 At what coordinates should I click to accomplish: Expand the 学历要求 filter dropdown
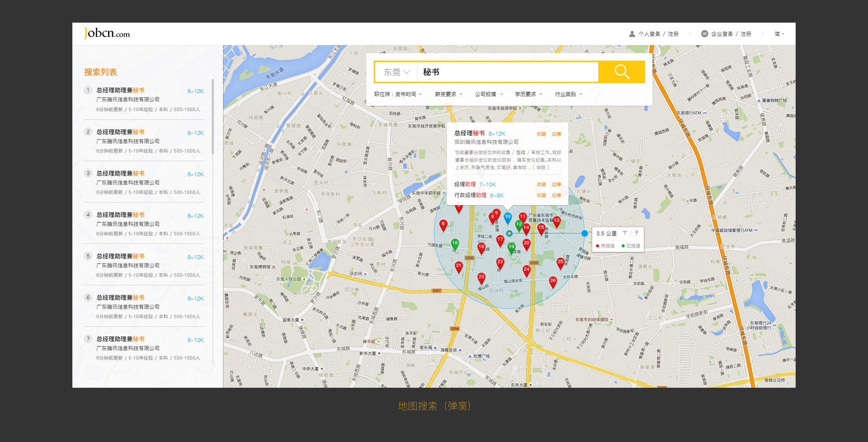[528, 94]
